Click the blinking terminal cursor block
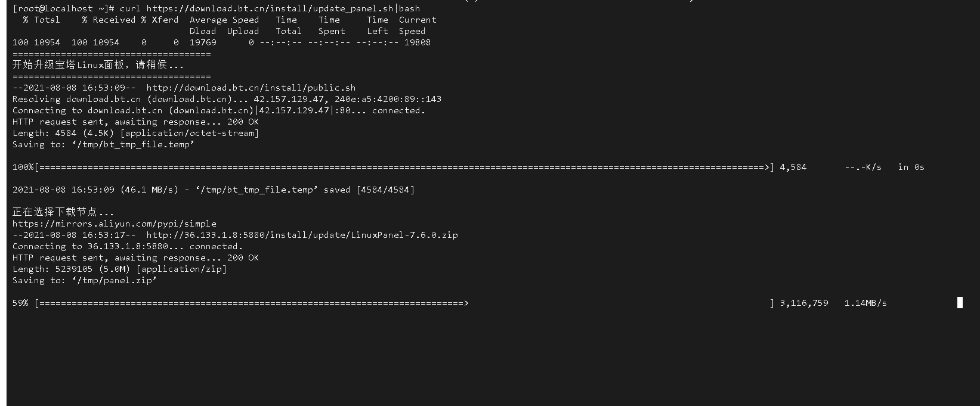 point(960,302)
